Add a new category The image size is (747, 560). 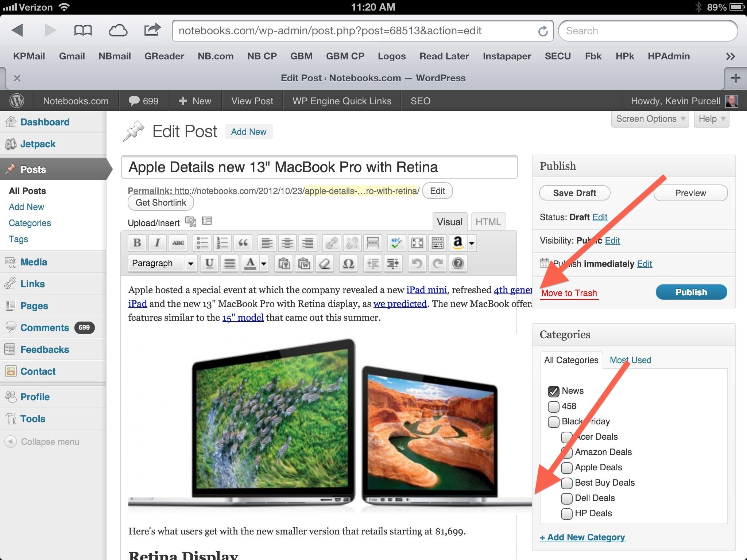(582, 537)
